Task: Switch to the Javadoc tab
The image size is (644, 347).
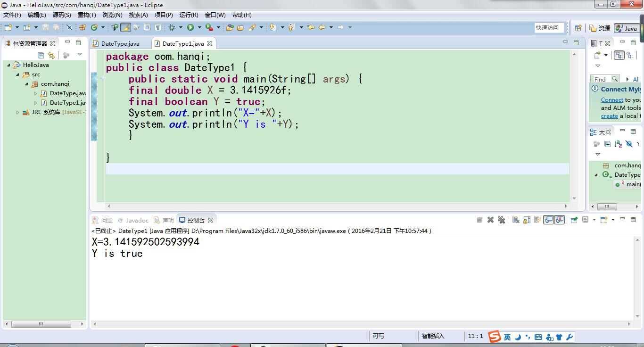Action: (133, 220)
